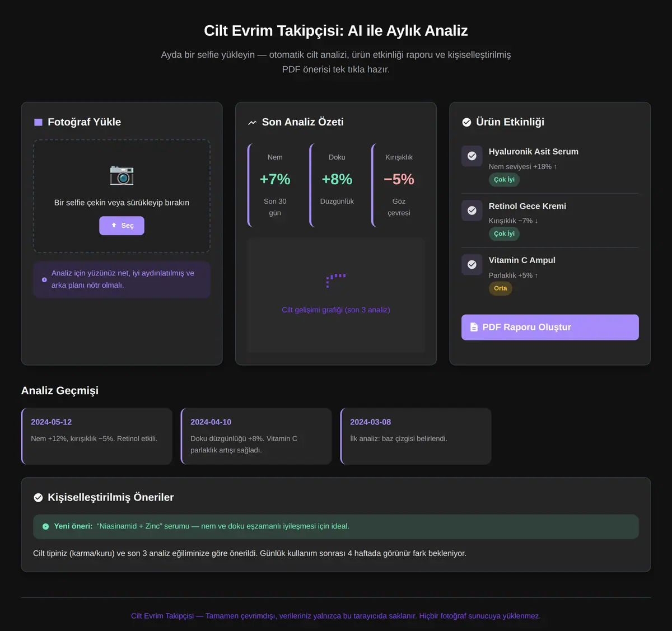
Task: Generate report with PDF Raporu Oluştur
Action: pos(550,327)
